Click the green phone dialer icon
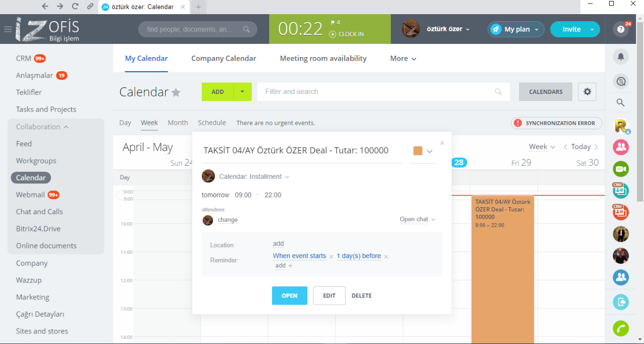The width and height of the screenshot is (644, 344). point(621,329)
